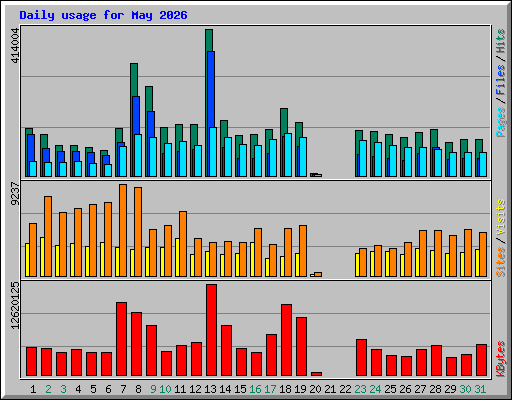Screen dimensions: 512x400
Task: Select day 7 on the x-axis
Action: [x=123, y=389]
